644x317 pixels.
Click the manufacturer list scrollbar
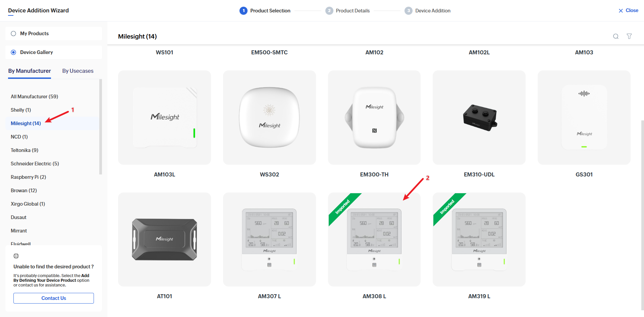click(101, 127)
